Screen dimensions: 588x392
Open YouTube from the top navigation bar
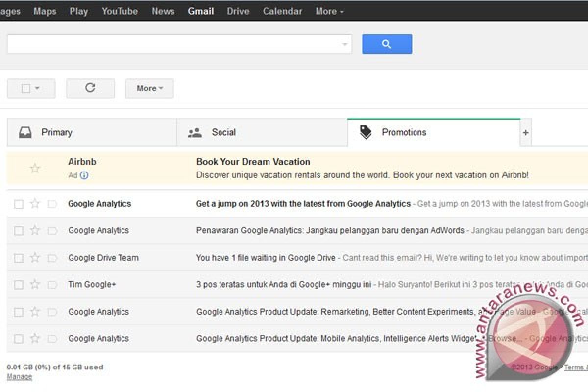(x=120, y=11)
